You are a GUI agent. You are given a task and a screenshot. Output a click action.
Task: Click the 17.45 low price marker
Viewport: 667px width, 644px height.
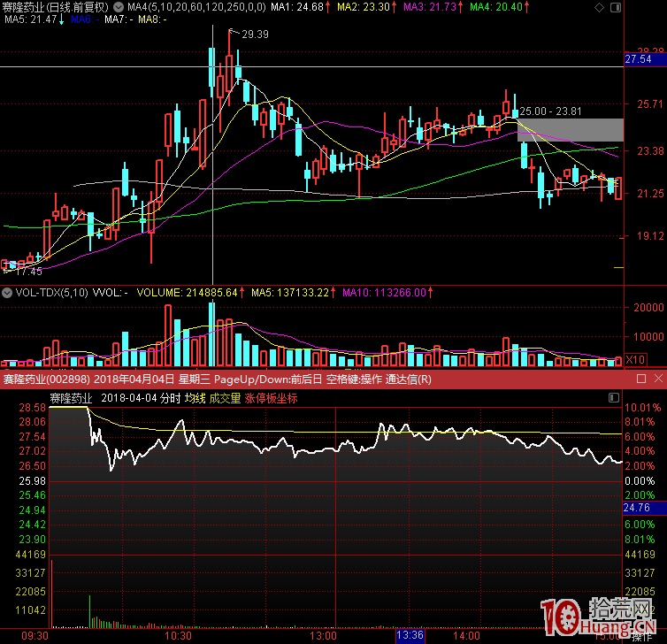(28, 272)
